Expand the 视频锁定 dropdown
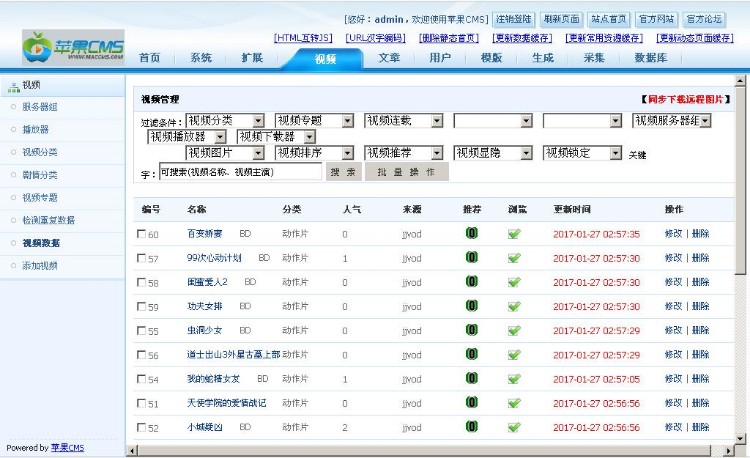The image size is (750, 458). (x=583, y=153)
